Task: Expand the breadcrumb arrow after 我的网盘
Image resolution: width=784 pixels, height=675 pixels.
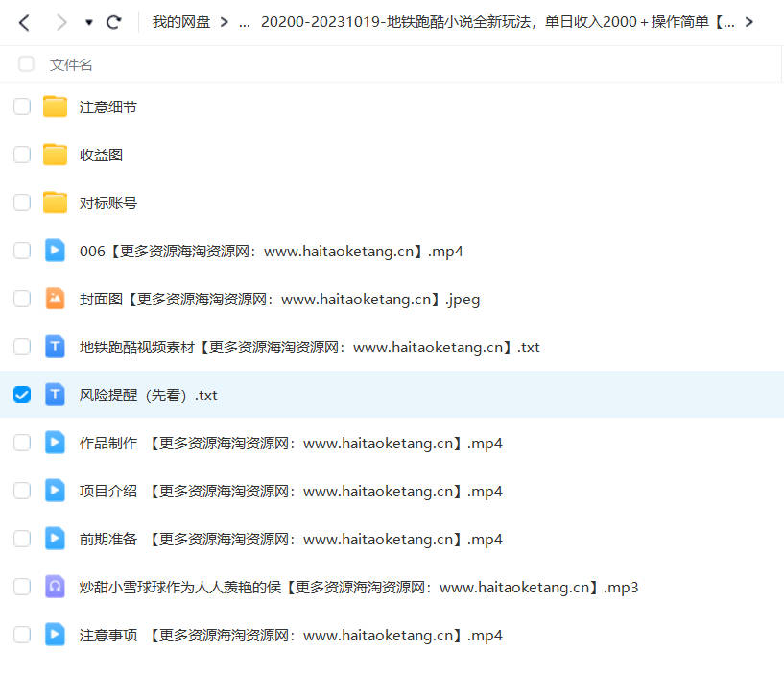Action: 225,22
